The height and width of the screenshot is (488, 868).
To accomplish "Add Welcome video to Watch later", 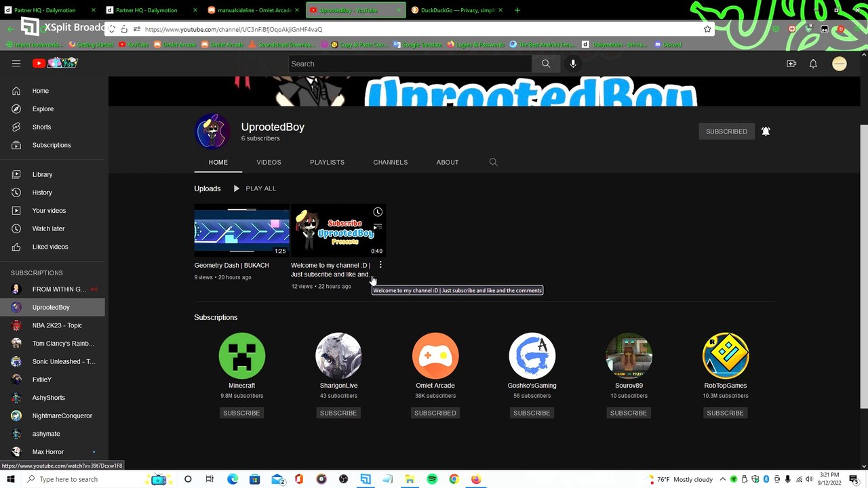I will (378, 212).
